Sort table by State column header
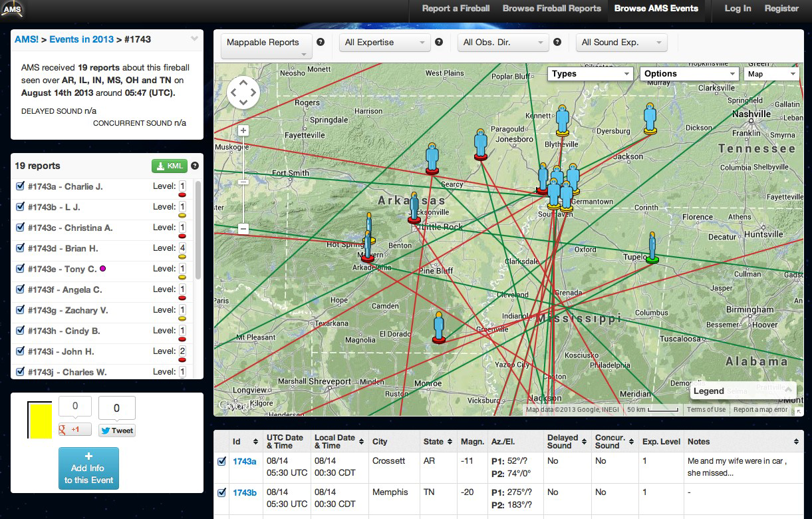The width and height of the screenshot is (812, 519). pyautogui.click(x=438, y=441)
